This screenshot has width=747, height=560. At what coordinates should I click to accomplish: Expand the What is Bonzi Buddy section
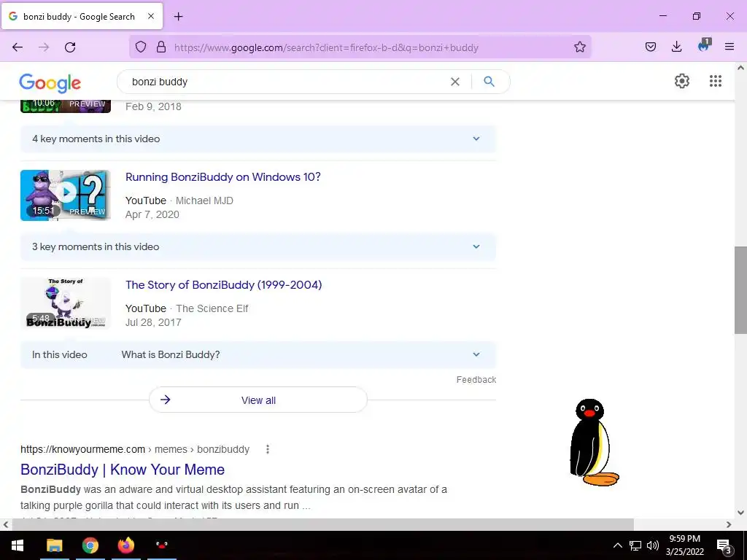[x=258, y=355]
